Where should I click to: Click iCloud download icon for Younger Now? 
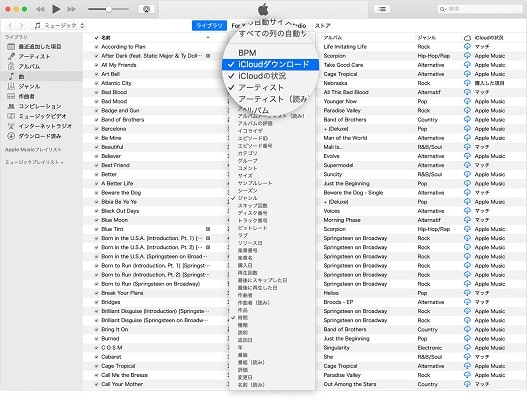tap(467, 101)
